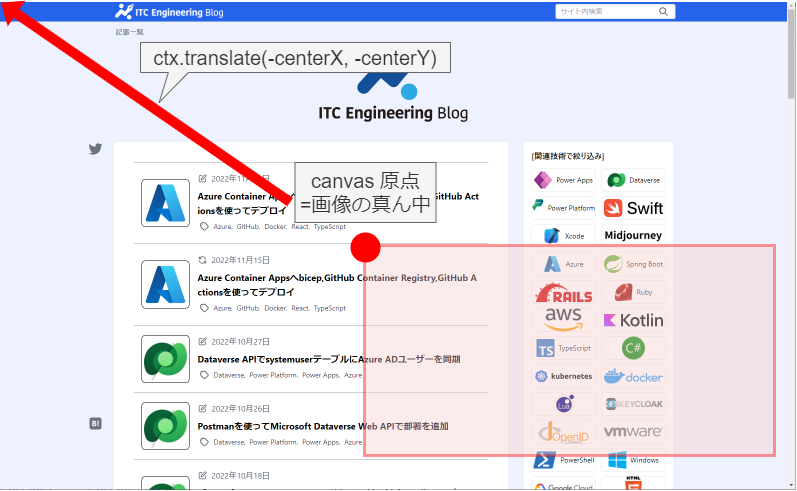Click GitHub tag under 2022年11月15日 article

(248, 308)
